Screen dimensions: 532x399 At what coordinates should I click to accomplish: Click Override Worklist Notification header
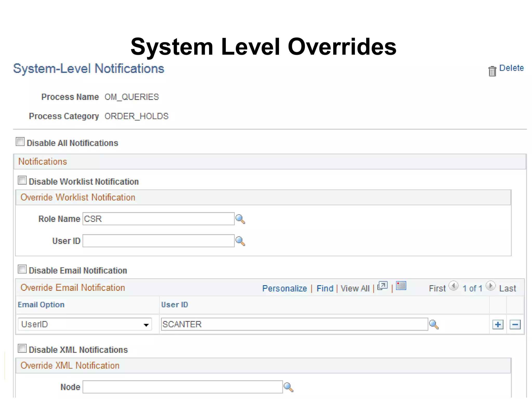[78, 197]
